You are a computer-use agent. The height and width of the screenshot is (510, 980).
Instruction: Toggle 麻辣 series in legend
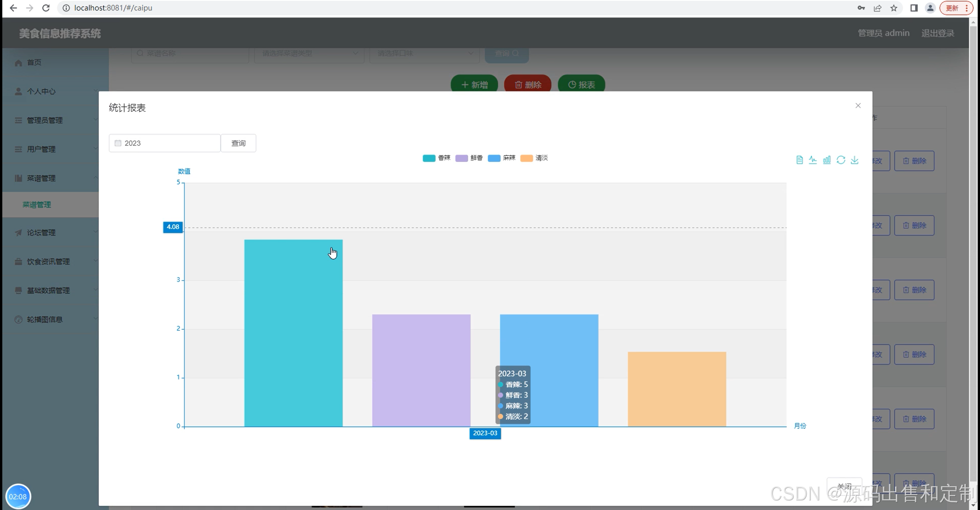coord(509,158)
